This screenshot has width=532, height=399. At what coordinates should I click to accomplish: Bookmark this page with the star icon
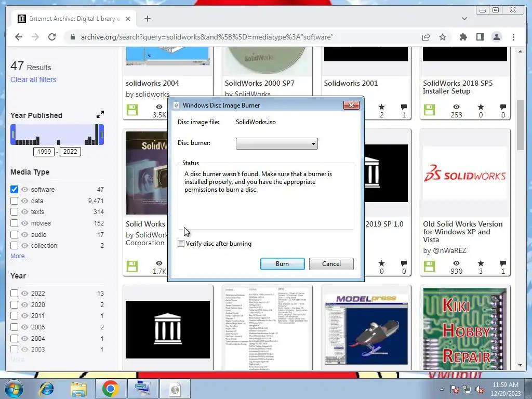pyautogui.click(x=443, y=37)
